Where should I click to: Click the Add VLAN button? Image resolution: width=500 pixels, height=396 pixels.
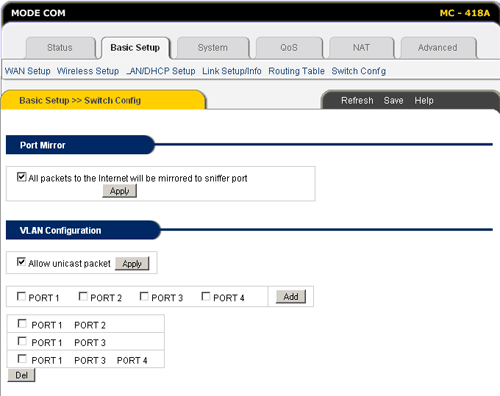tap(291, 297)
